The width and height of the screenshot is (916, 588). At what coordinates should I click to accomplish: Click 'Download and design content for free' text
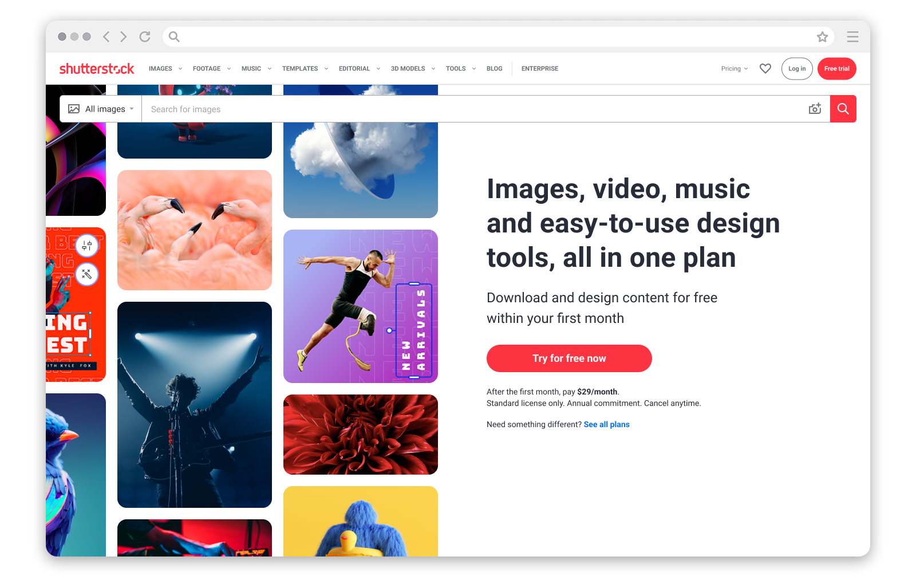[602, 298]
